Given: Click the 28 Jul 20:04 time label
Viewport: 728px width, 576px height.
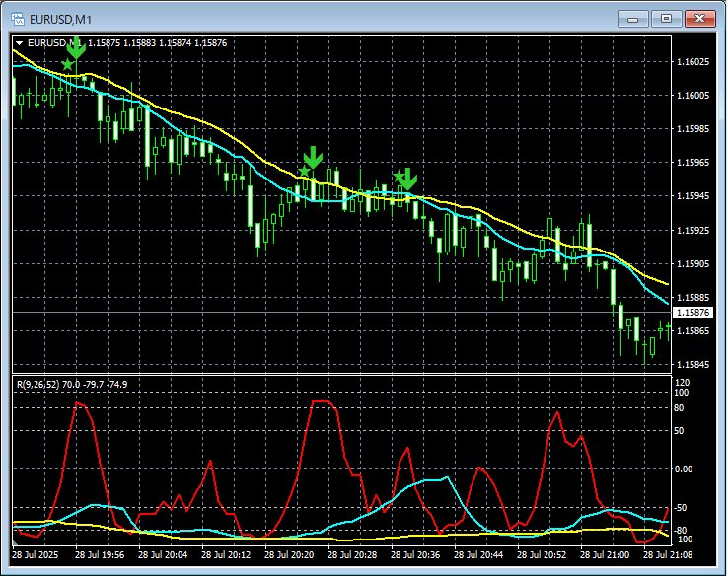Looking at the screenshot, I should [x=163, y=555].
